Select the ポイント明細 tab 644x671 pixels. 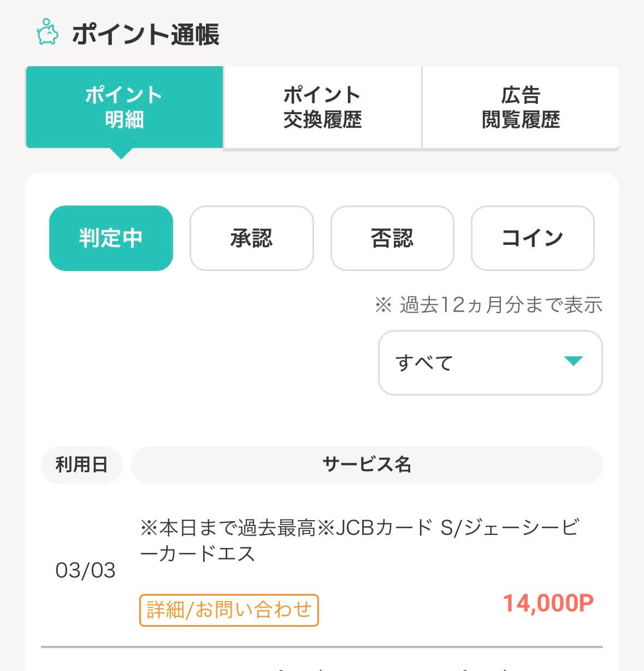point(124,107)
